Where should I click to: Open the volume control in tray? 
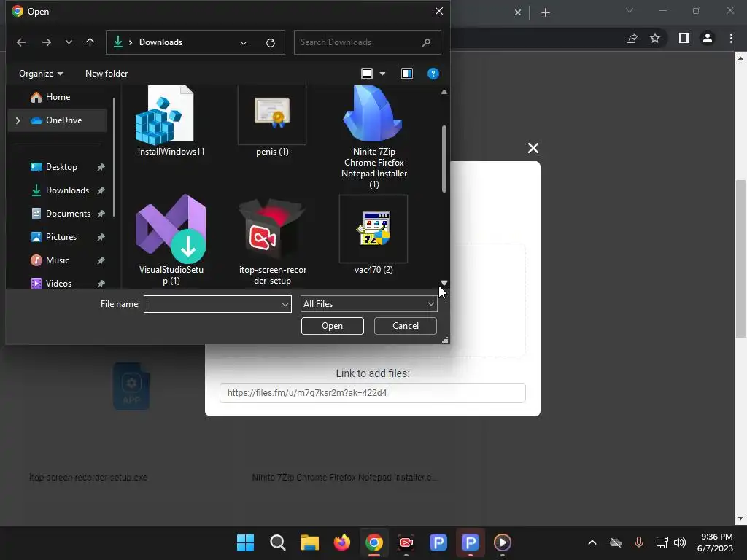(680, 542)
